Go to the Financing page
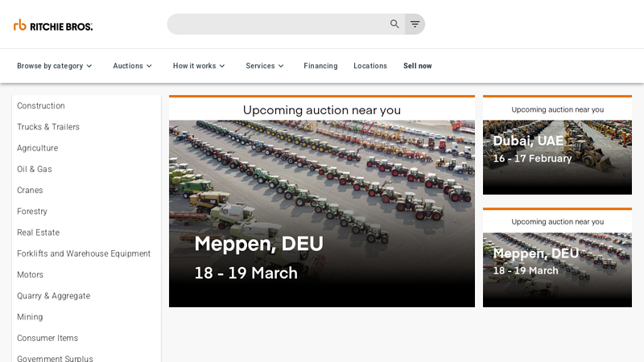Screen dimensions: 644x362 (x=320, y=66)
